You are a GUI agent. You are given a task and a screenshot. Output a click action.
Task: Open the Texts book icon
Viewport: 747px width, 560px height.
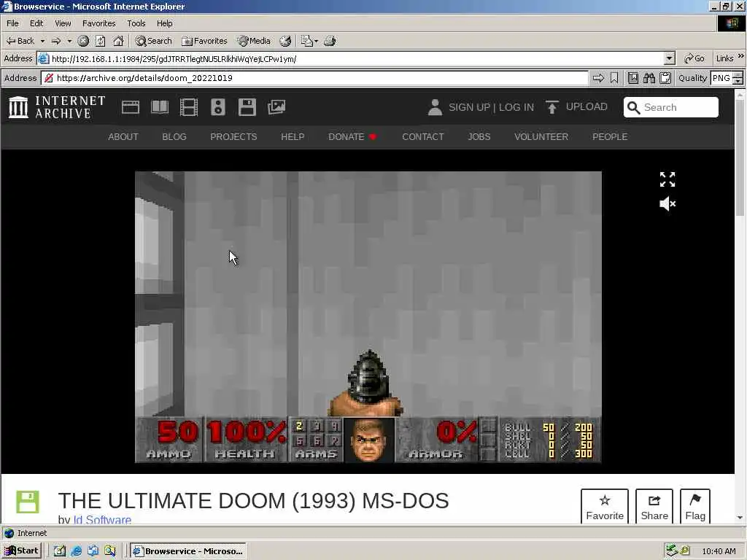[x=160, y=107]
